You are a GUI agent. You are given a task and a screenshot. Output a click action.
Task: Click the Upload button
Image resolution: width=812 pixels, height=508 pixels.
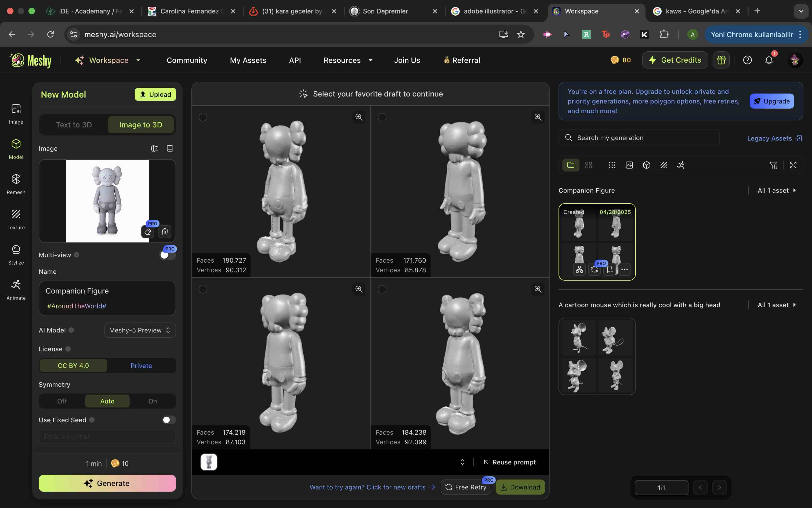point(155,94)
